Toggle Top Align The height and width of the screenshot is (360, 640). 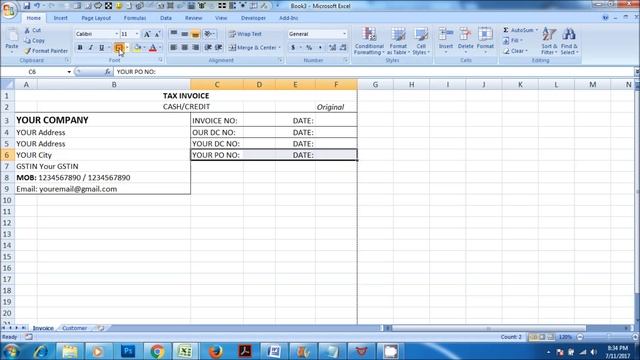point(173,34)
